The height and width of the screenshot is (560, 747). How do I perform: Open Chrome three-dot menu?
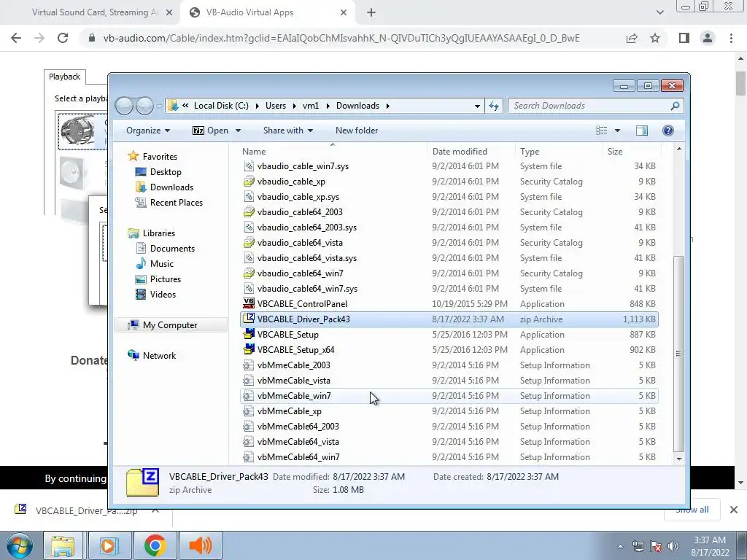click(731, 38)
